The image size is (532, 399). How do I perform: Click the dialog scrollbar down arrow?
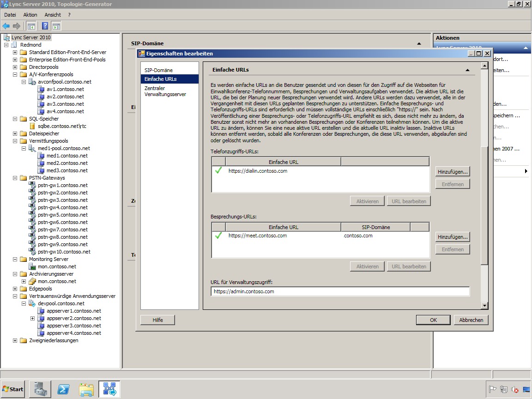(x=484, y=306)
